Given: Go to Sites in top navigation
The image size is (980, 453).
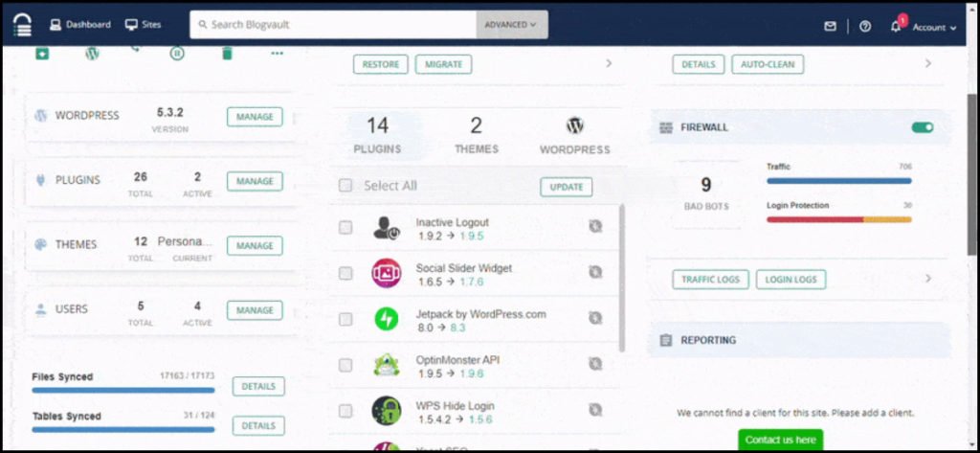Looking at the screenshot, I should (x=144, y=25).
